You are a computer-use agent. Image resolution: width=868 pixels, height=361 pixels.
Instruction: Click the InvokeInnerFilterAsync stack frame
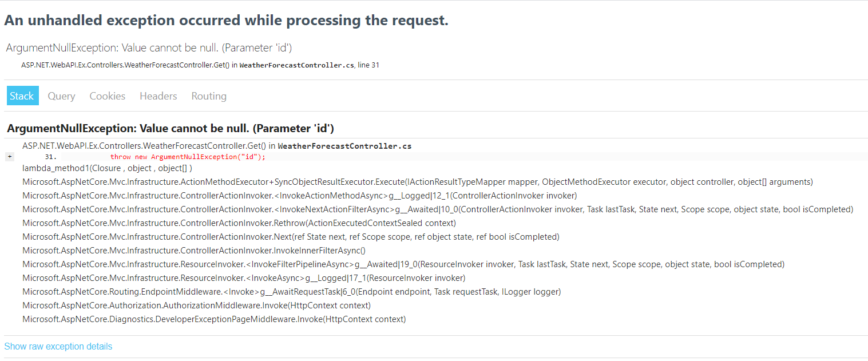click(x=194, y=251)
